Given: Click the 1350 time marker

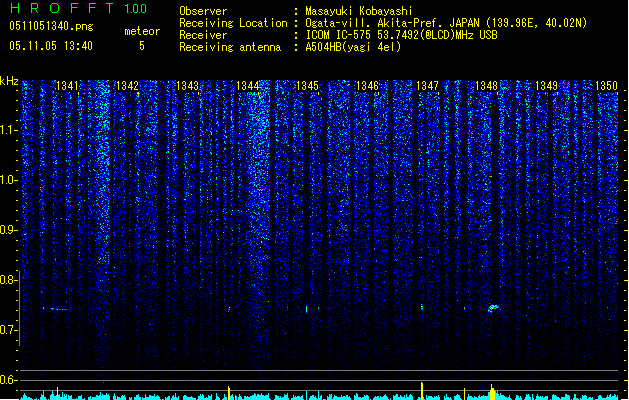Looking at the screenshot, I should click(607, 86).
